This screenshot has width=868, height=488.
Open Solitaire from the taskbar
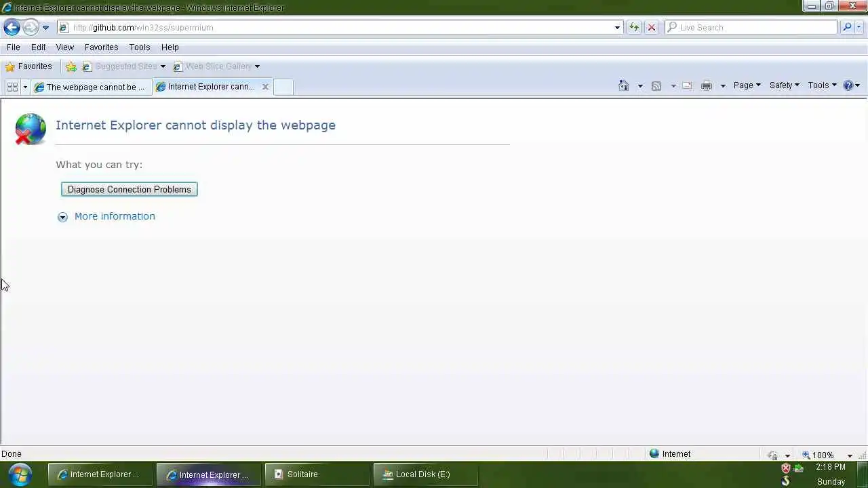[317, 474]
